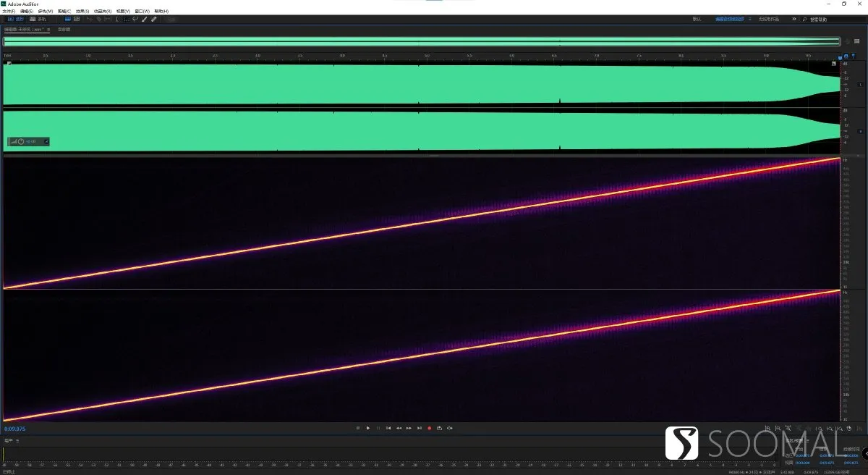The width and height of the screenshot is (868, 475).
Task: Open the 视图(V) menu
Action: 123,12
